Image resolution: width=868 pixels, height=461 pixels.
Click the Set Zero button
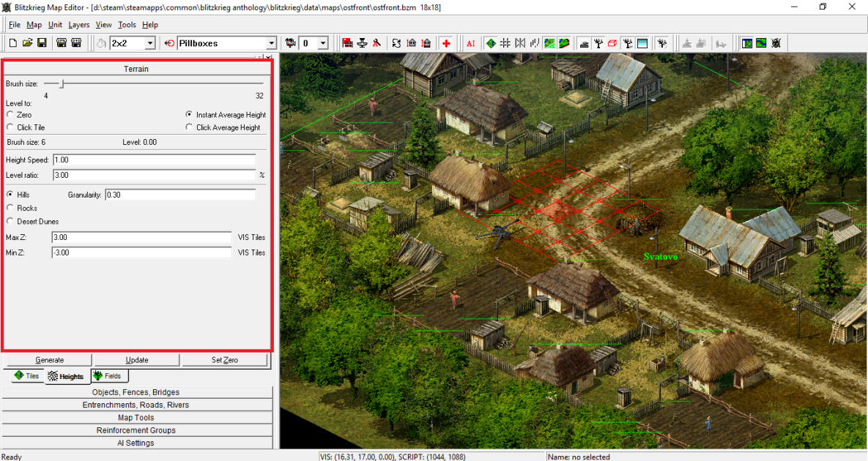click(225, 360)
